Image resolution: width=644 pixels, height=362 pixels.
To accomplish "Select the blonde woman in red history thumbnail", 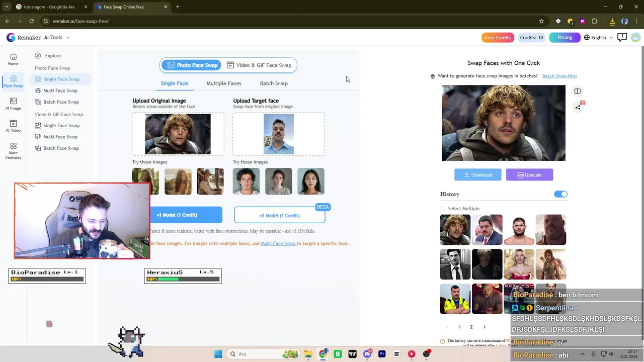I will click(519, 264).
